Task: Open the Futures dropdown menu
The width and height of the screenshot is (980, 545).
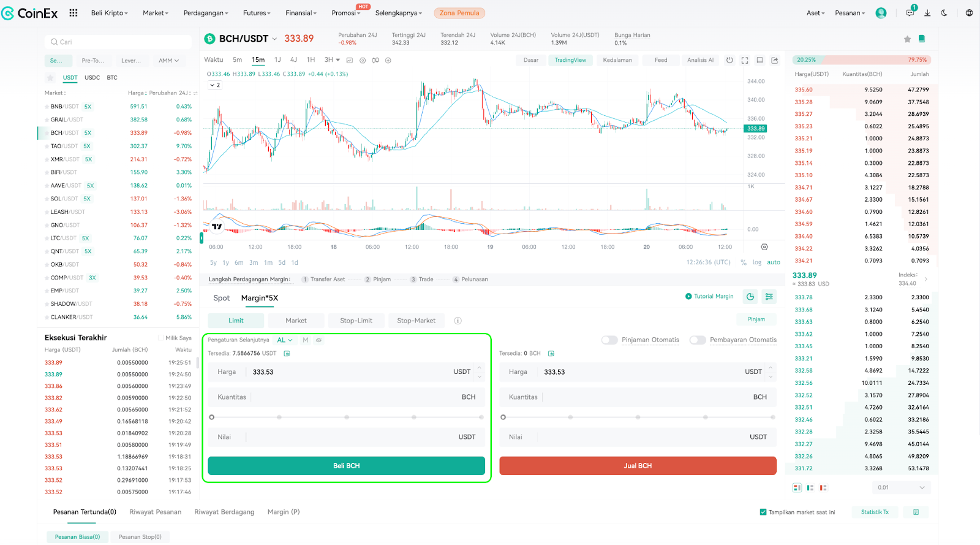Action: 257,13
